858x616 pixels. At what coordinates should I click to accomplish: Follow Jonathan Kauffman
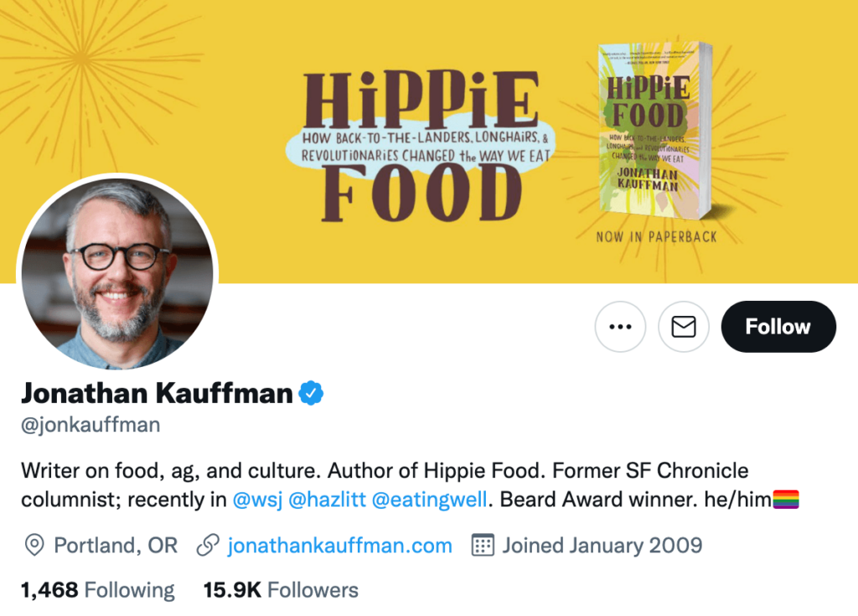(778, 327)
